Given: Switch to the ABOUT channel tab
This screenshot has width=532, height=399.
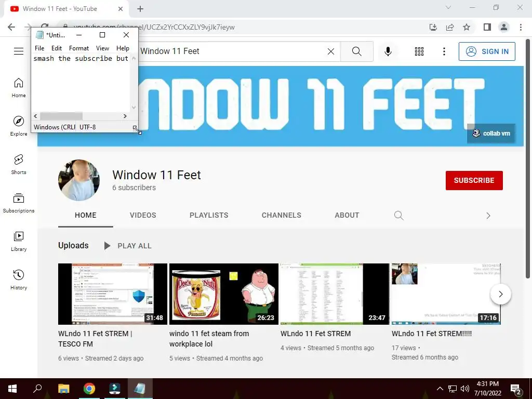Looking at the screenshot, I should (347, 215).
